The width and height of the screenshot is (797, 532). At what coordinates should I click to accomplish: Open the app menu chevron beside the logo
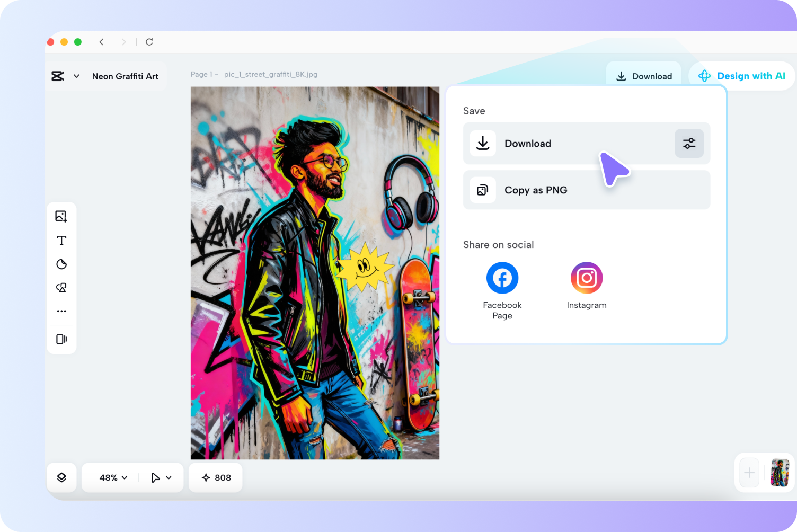coord(76,76)
